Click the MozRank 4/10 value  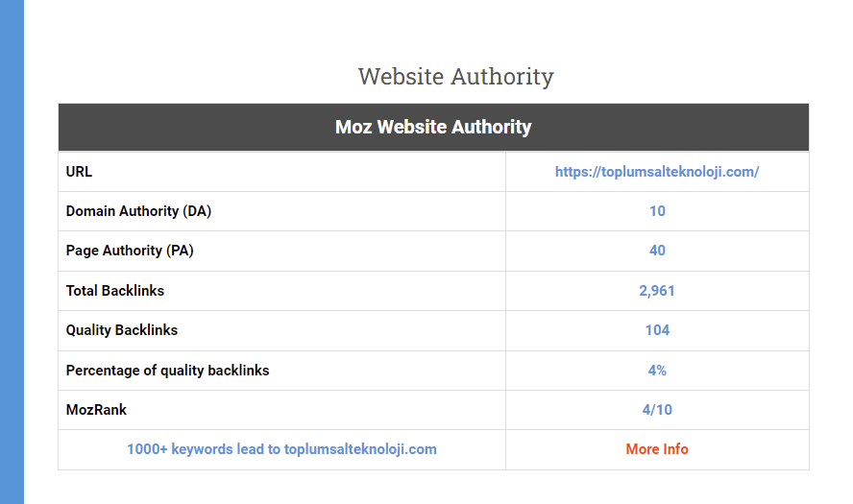click(657, 409)
